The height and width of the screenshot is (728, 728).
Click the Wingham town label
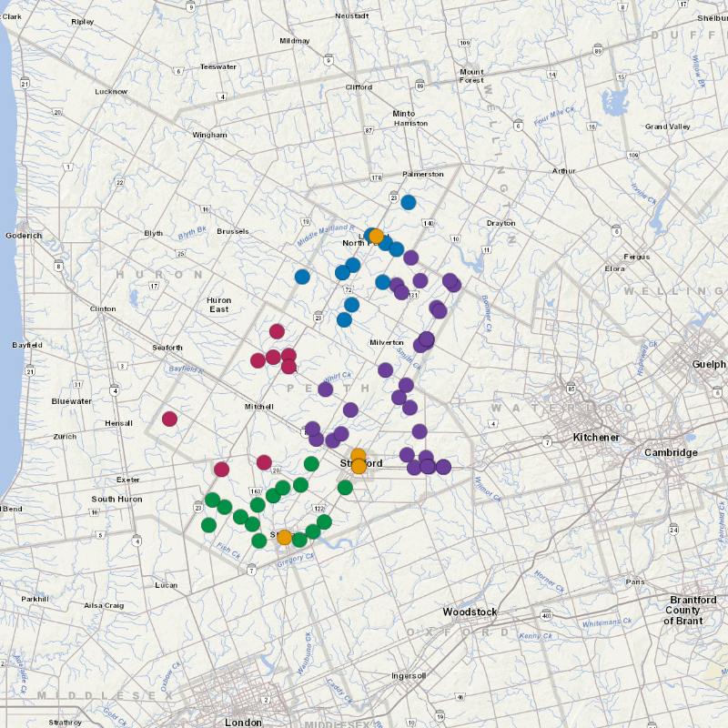click(x=210, y=135)
